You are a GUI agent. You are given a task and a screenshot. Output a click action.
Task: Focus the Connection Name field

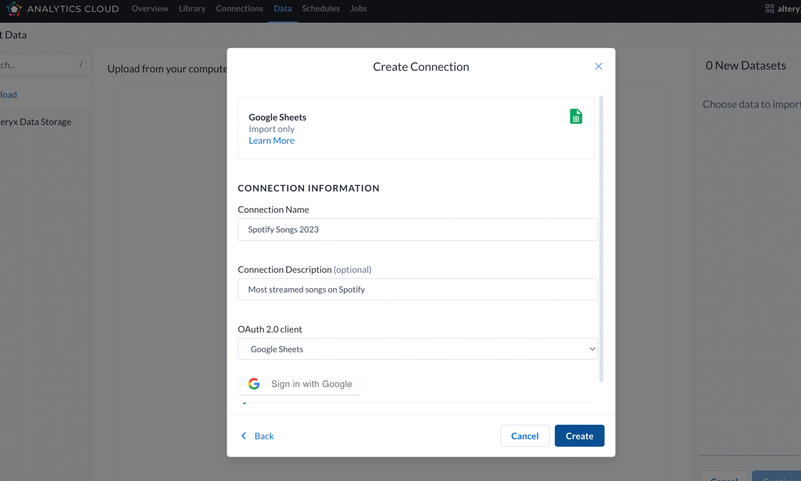coord(417,229)
